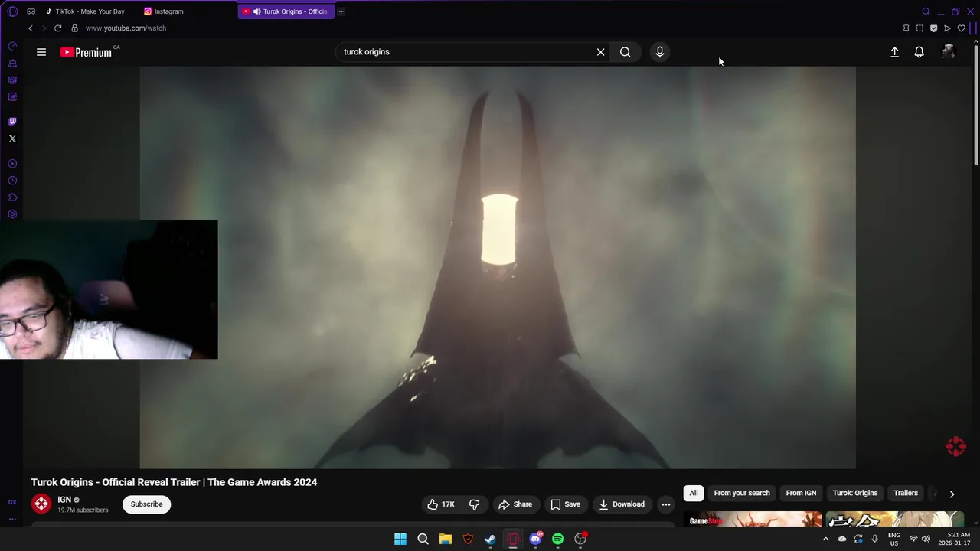Screen dimensions: 980x551
Task: Open the YouTube account avatar menu
Action: [949, 52]
